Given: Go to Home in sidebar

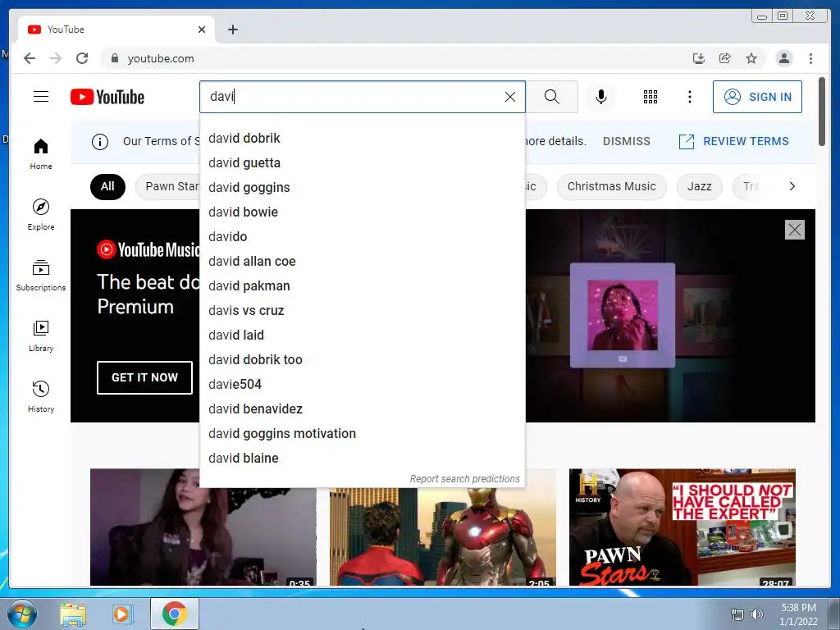Looking at the screenshot, I should click(x=41, y=154).
